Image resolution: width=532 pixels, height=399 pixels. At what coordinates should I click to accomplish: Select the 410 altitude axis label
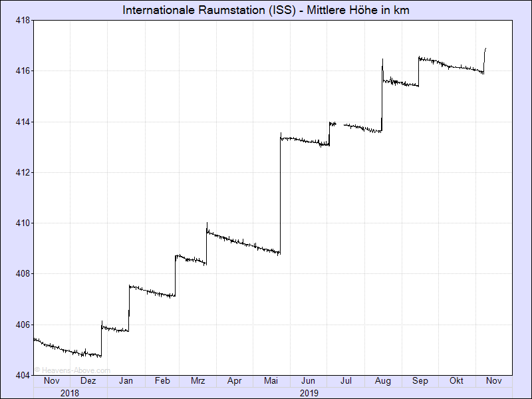23,223
